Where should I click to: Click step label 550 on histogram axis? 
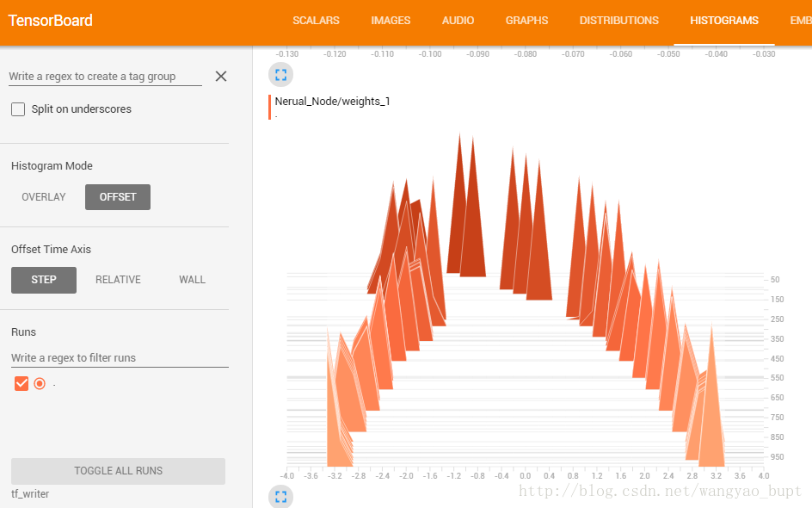(x=777, y=378)
